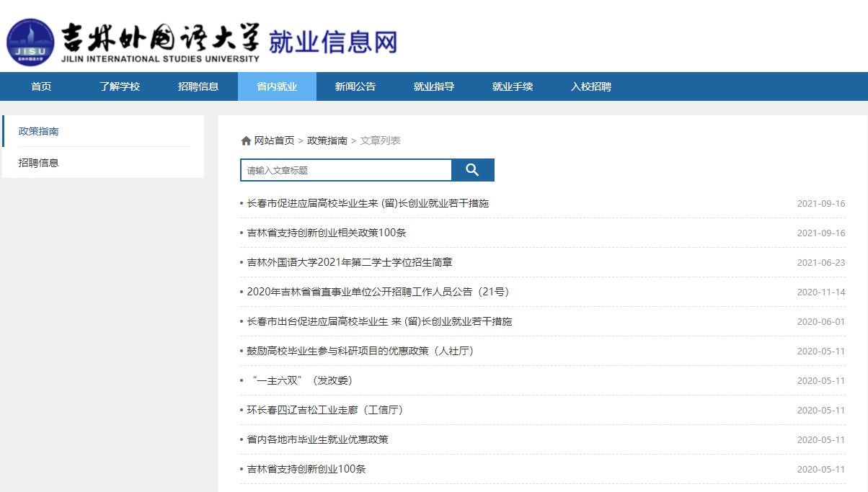Select 招聘信息 in the left sidebar
868x492 pixels.
[39, 163]
